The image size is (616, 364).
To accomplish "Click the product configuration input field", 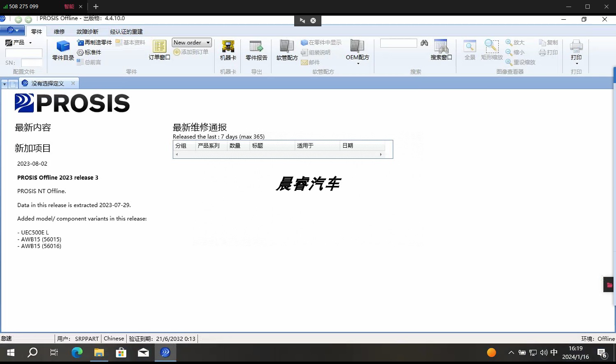I will coord(23,53).
